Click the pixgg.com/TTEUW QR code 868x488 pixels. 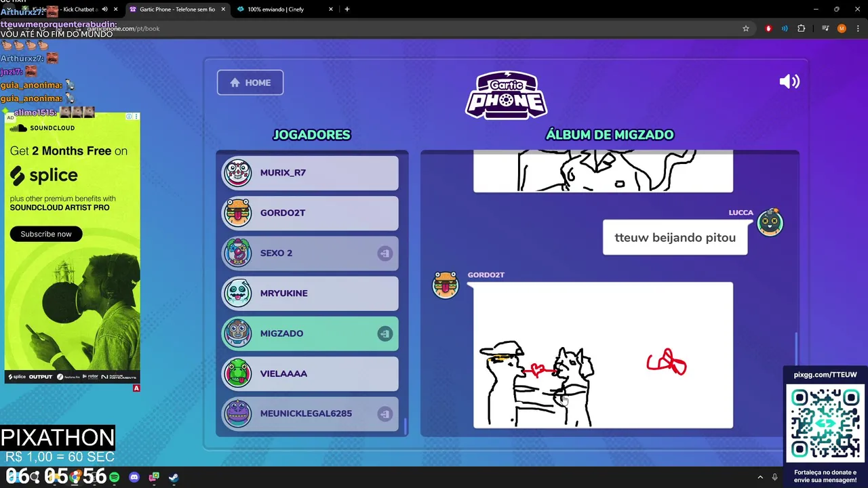(x=825, y=423)
